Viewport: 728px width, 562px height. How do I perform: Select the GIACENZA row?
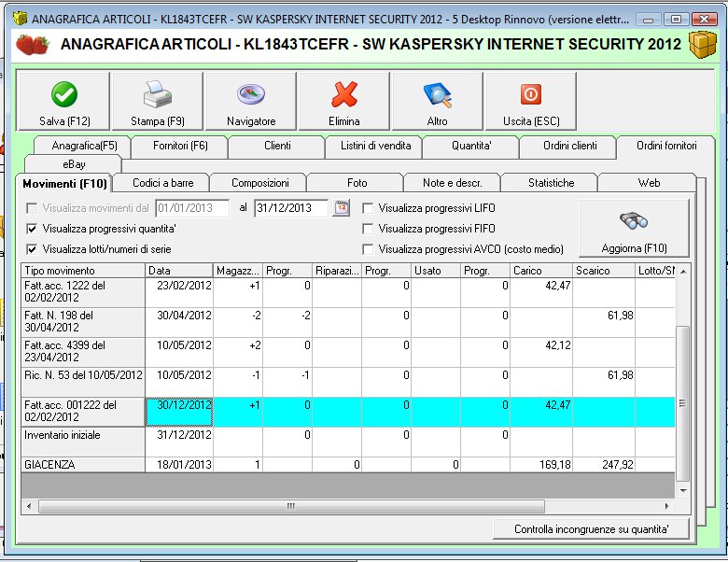click(x=348, y=465)
